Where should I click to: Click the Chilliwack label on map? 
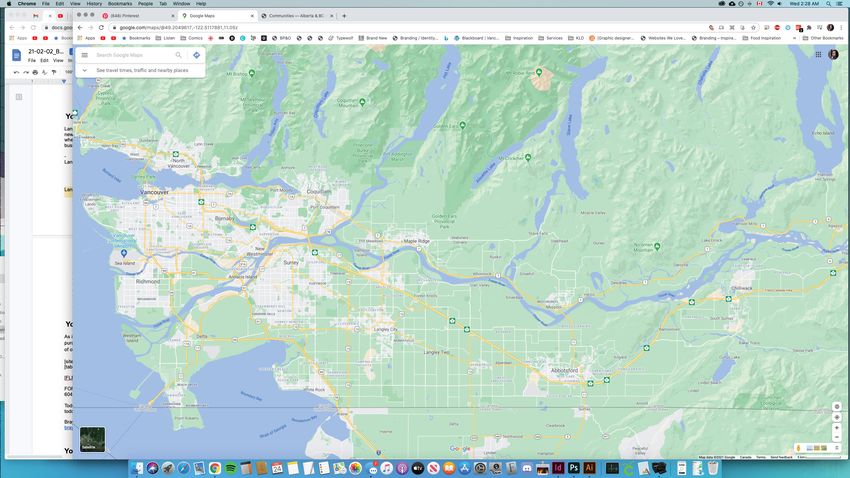742,288
